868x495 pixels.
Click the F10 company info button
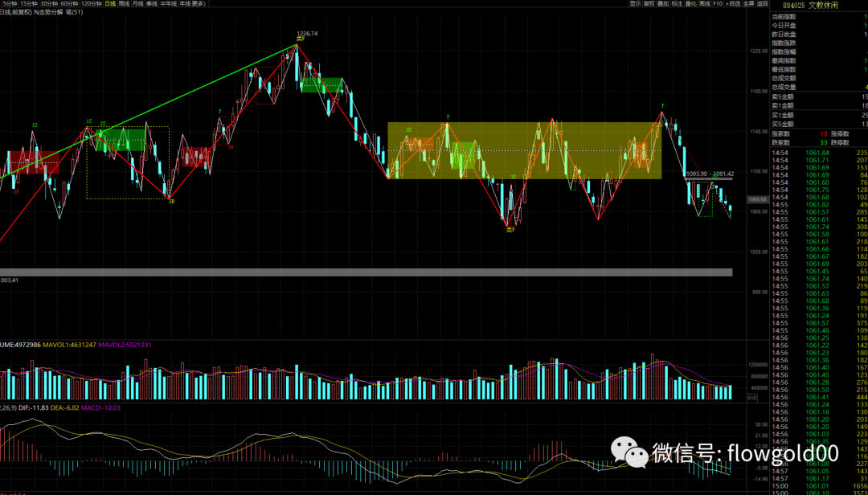pyautogui.click(x=718, y=3)
